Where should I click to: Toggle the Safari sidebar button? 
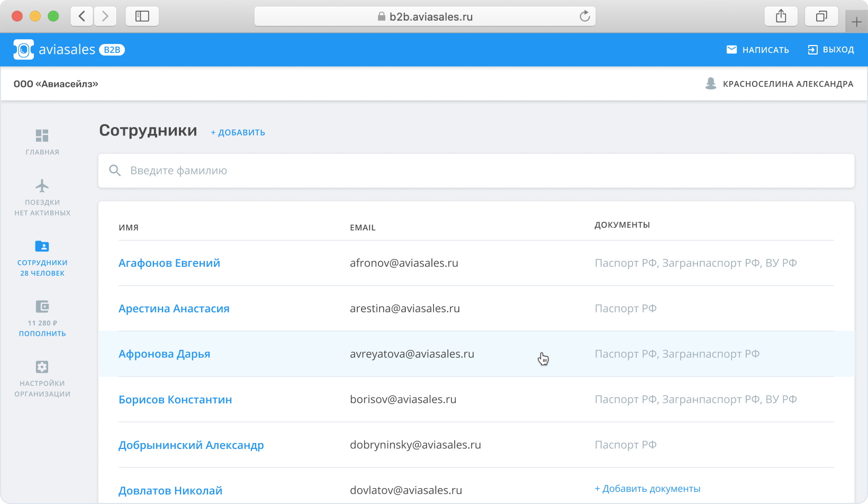tap(142, 16)
